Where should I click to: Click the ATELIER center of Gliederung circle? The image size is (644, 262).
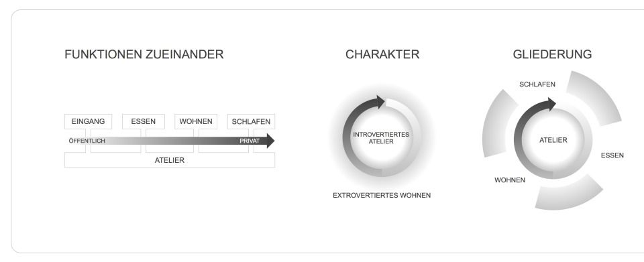[x=553, y=140]
